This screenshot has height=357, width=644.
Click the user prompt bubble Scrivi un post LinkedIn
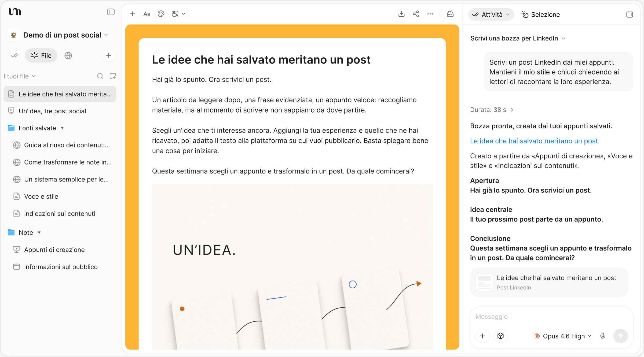[x=559, y=72]
